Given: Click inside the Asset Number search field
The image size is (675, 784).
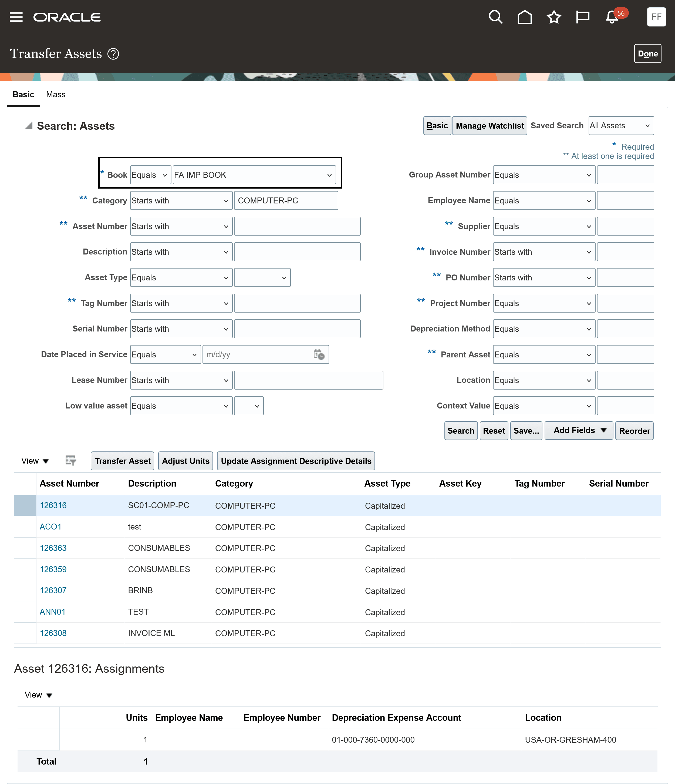Looking at the screenshot, I should [297, 226].
